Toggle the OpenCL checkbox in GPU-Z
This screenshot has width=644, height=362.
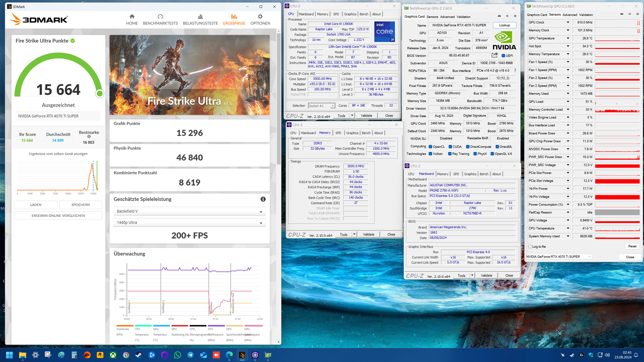pos(430,147)
